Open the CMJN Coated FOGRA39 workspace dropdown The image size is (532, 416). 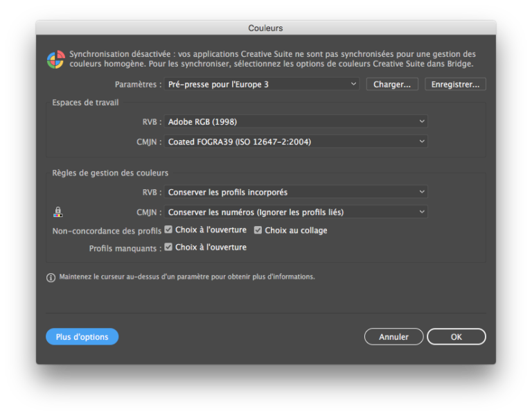coord(296,142)
